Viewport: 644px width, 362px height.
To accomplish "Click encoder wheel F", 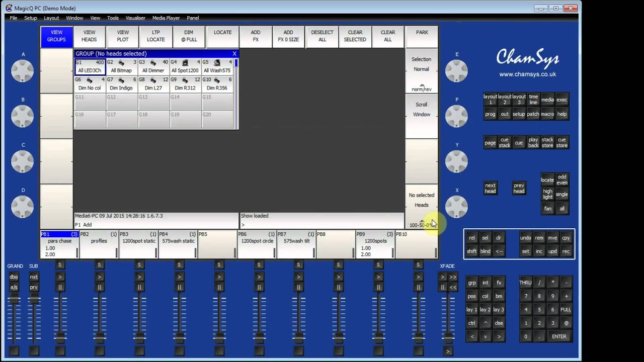I will 456,116.
